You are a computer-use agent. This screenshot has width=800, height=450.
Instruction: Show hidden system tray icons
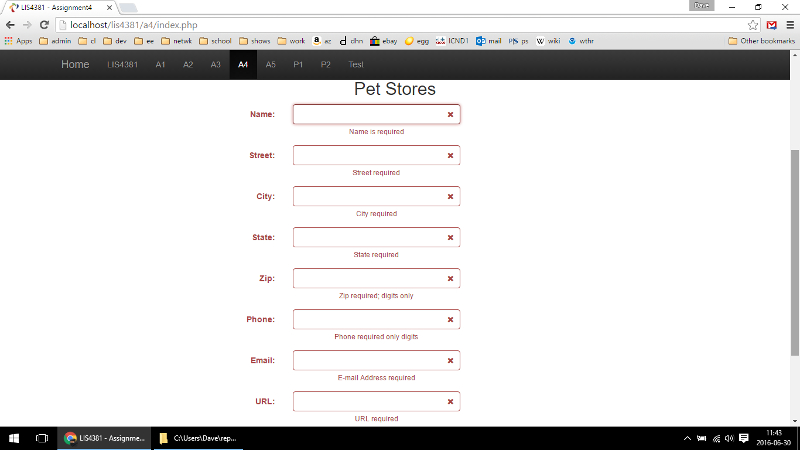(687, 438)
